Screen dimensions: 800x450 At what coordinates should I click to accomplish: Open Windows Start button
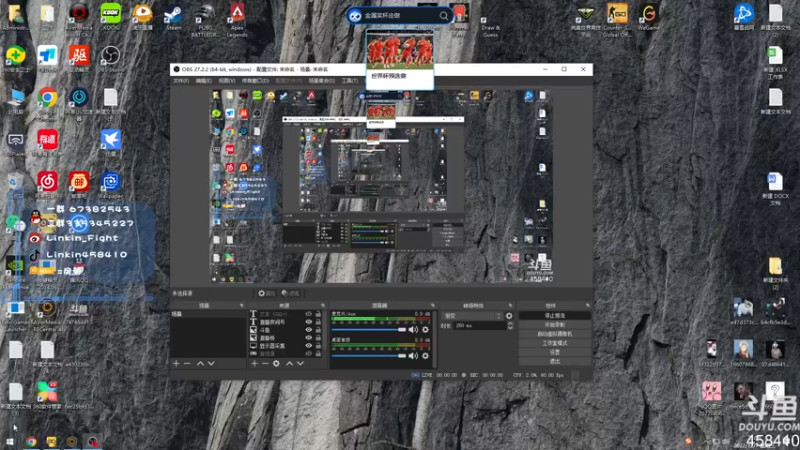10,441
